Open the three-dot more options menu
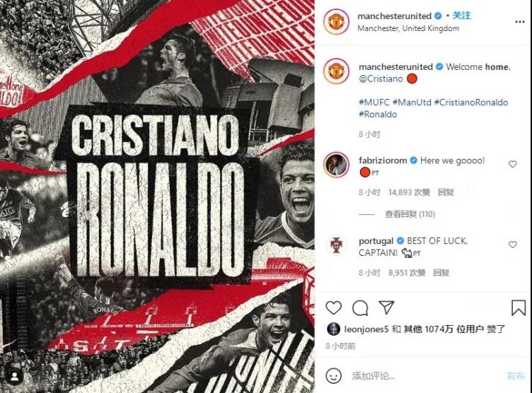The height and width of the screenshot is (393, 532). tap(520, 22)
